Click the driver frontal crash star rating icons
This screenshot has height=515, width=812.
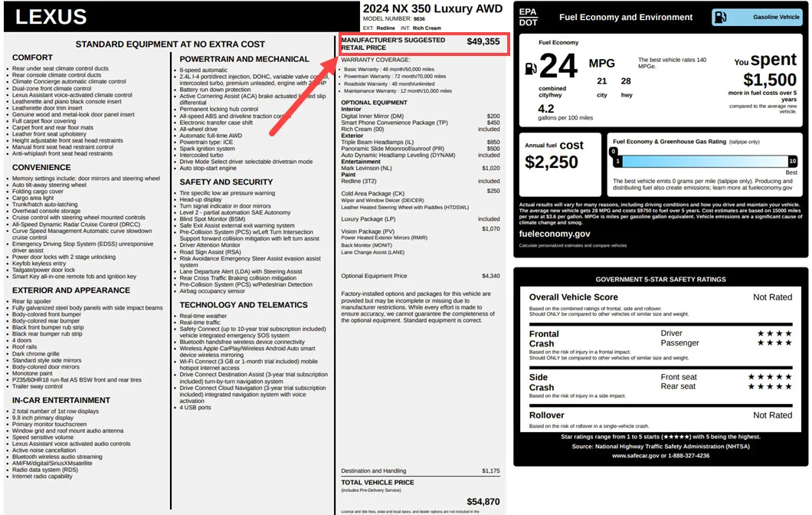(776, 333)
